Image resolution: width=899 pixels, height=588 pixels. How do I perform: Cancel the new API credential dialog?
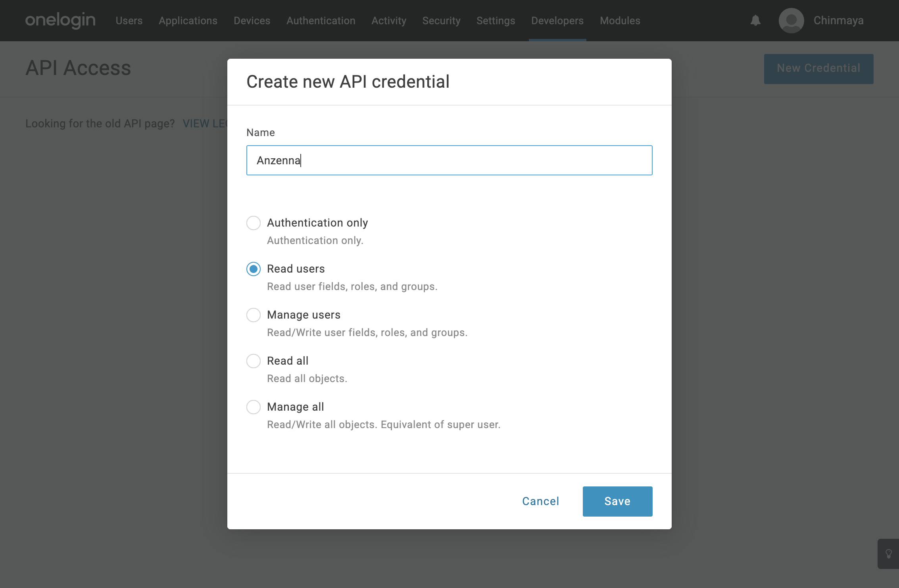coord(540,501)
